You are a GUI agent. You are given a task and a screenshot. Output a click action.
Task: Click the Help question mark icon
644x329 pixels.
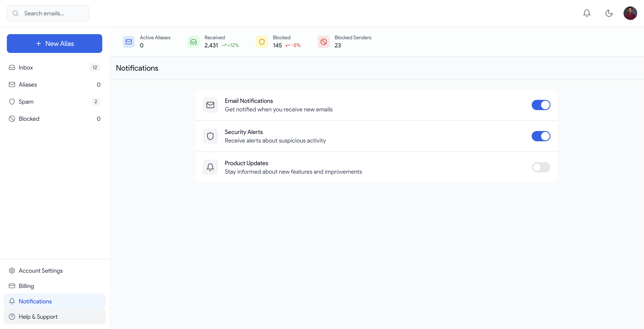[x=12, y=317]
